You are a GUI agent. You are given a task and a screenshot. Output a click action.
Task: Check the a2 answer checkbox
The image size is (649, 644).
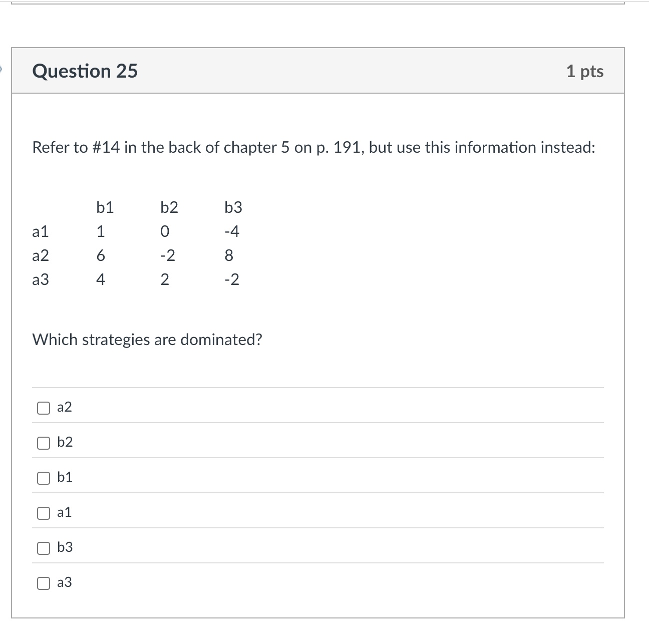tap(44, 408)
